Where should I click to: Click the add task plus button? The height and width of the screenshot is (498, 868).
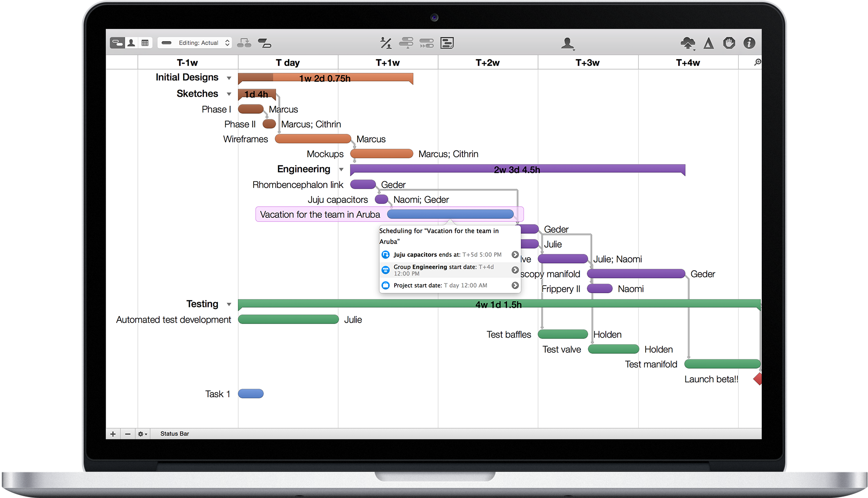click(113, 434)
